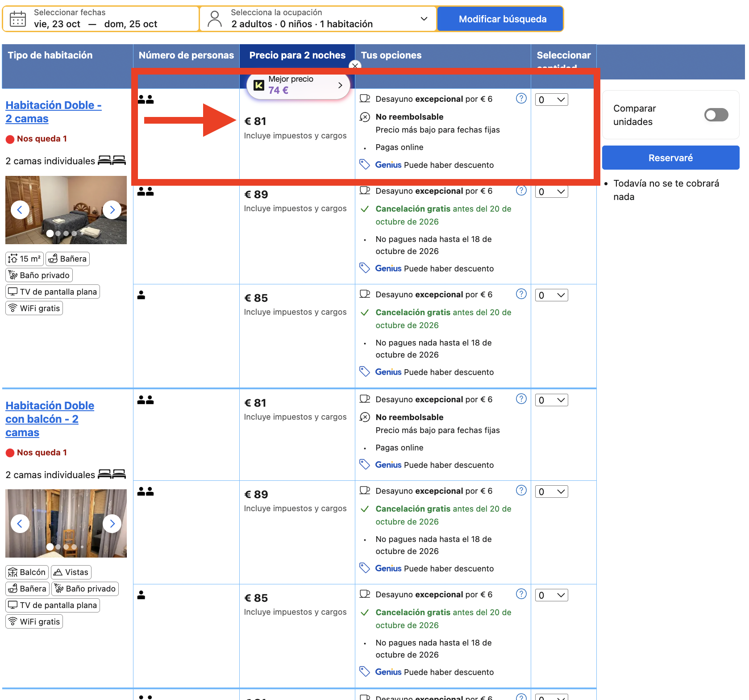Screen dimensions: 749x700
Task: Click the Vistas amenity badge
Action: 71,572
